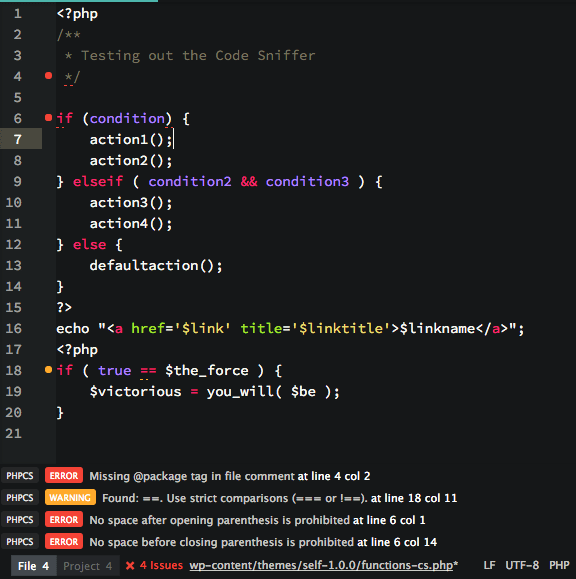The height and width of the screenshot is (579, 576).
Task: Click 'defaultaction();' on line 13
Action: tap(156, 265)
